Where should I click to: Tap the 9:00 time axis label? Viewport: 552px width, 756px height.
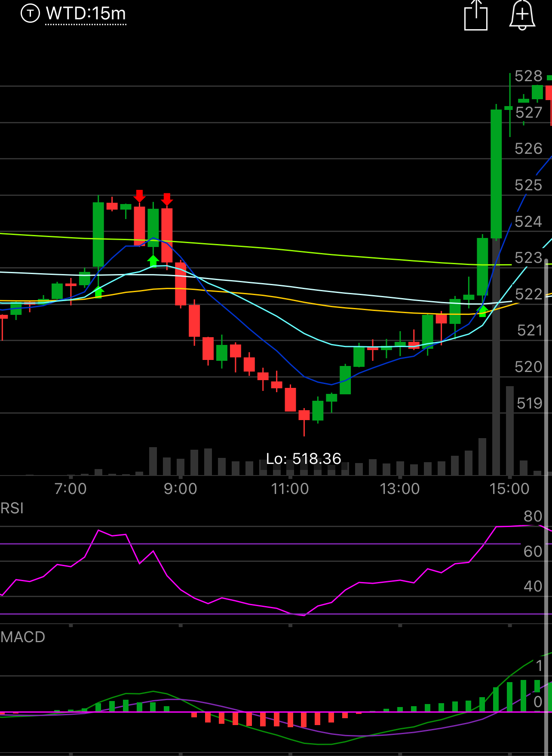181,489
